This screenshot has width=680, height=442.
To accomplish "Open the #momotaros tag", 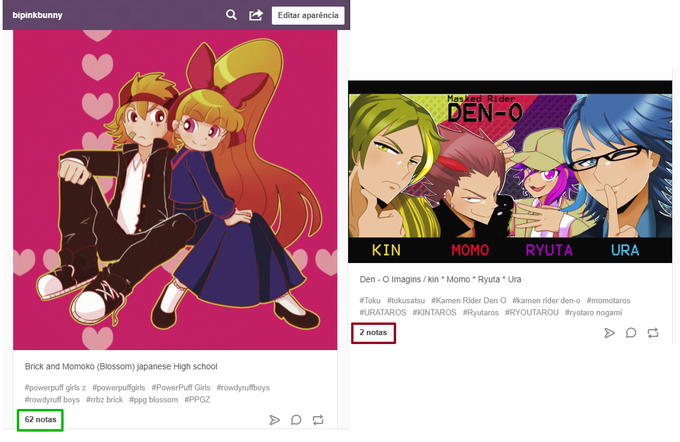I will point(608,300).
